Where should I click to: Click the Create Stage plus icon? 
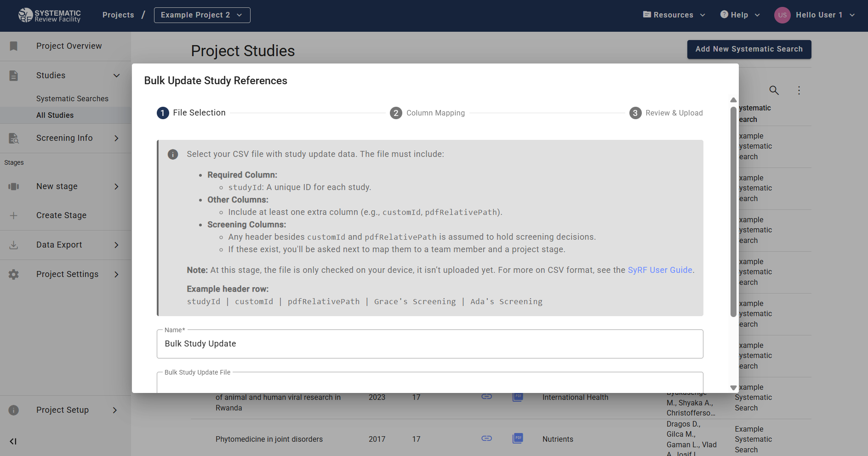pyautogui.click(x=14, y=215)
